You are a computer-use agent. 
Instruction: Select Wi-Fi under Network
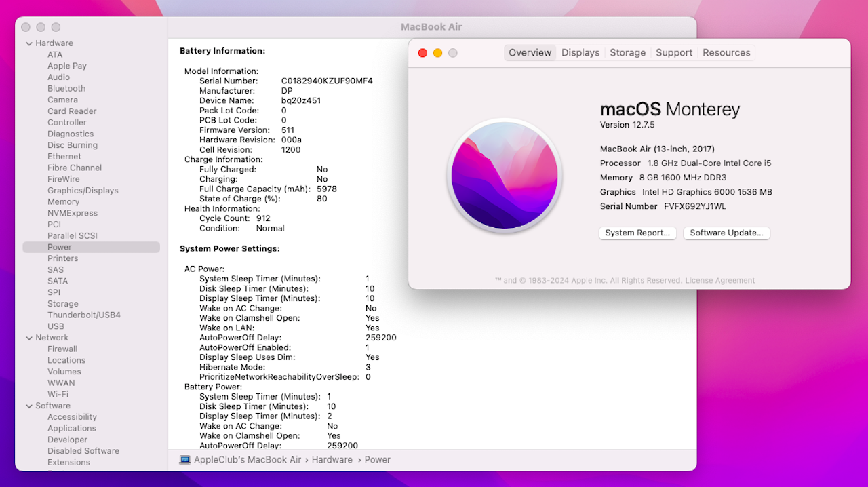pos(58,394)
